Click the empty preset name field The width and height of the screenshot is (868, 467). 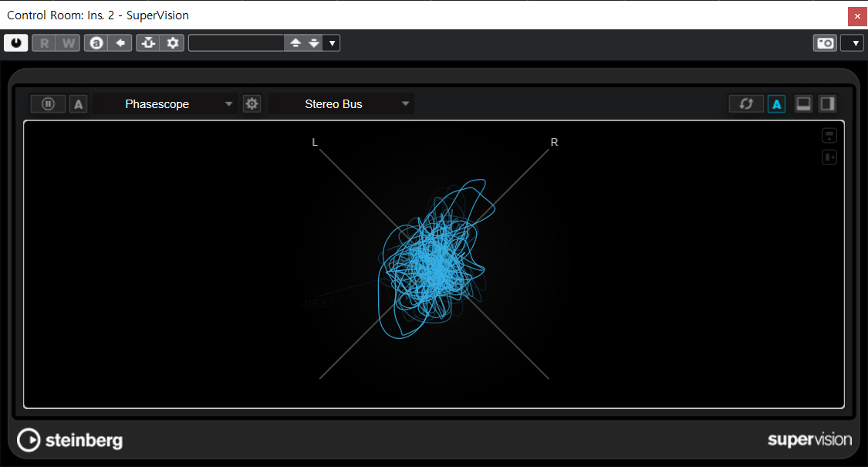point(236,43)
